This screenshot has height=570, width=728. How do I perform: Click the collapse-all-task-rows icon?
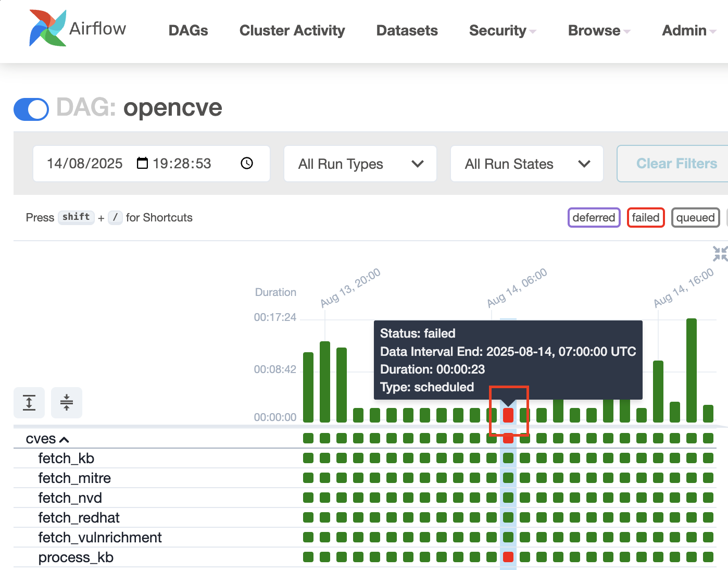(x=66, y=402)
